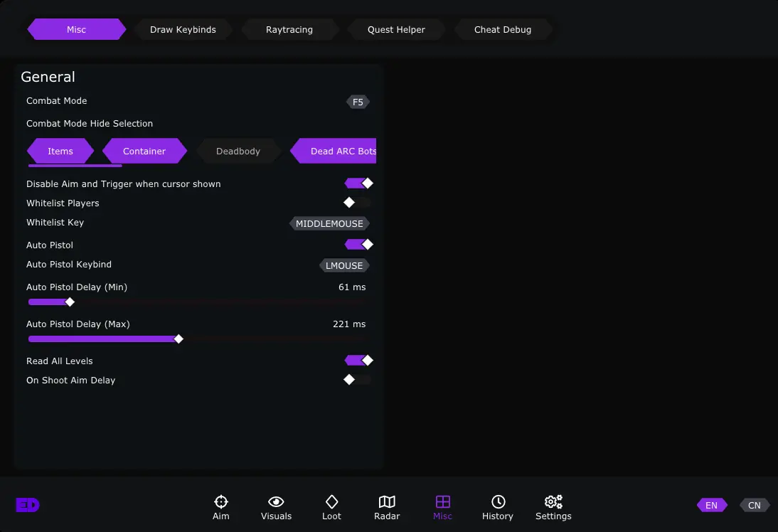
Task: Open the History clock icon
Action: point(498,507)
